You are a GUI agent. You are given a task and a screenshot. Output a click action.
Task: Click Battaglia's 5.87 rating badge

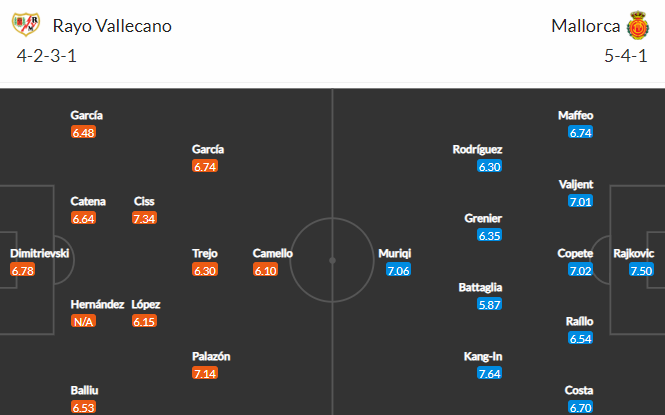[489, 304]
